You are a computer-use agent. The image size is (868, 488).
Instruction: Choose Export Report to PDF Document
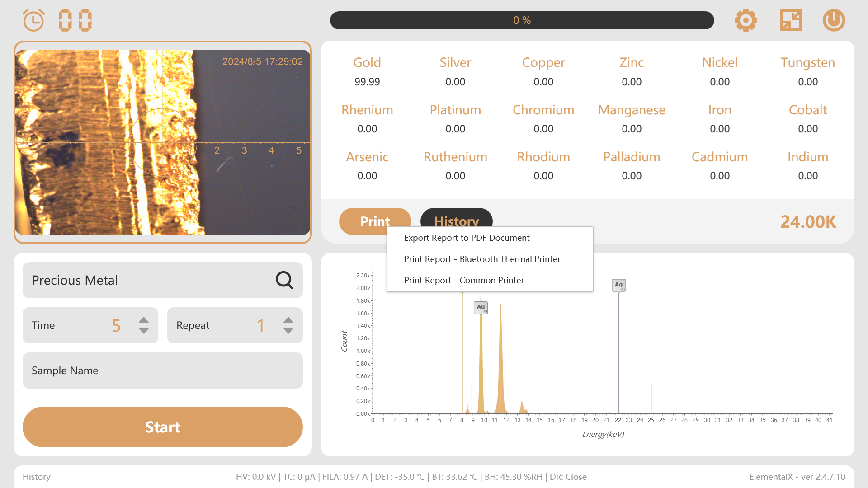[x=467, y=238]
